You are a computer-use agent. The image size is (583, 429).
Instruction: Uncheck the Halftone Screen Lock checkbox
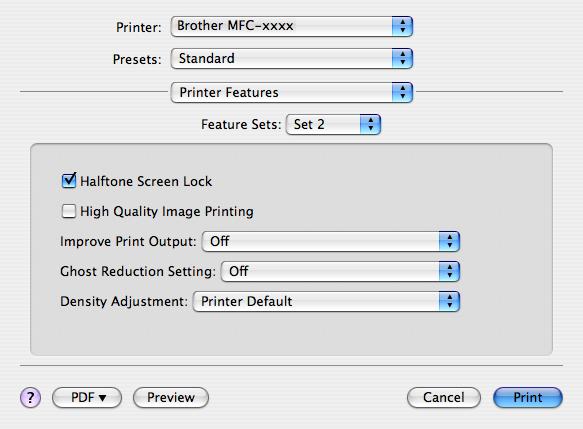click(69, 181)
